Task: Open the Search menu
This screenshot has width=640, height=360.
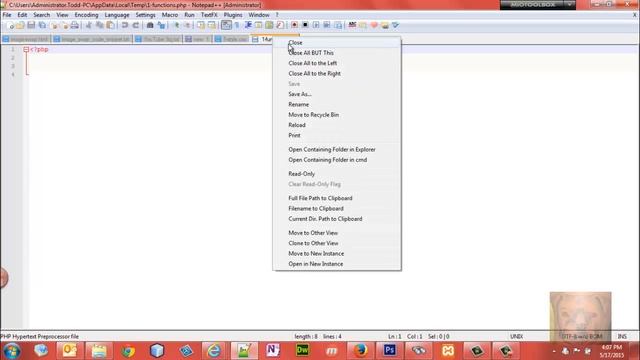Action: (41, 15)
